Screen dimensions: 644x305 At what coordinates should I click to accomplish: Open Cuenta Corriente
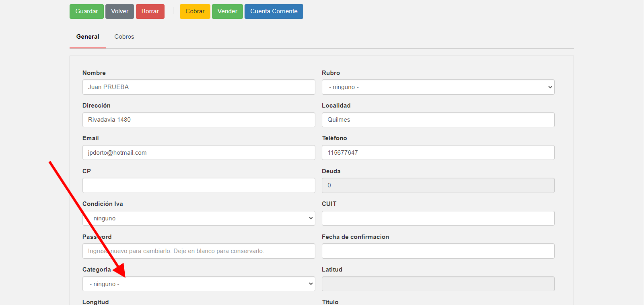coord(274,11)
